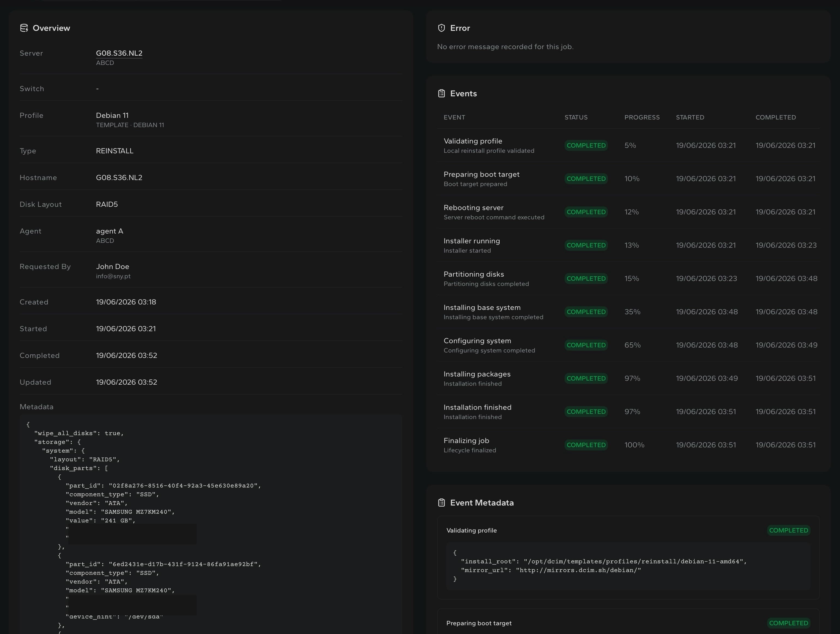
Task: Click the "layout": "RAID5" JSON line
Action: coord(85,459)
